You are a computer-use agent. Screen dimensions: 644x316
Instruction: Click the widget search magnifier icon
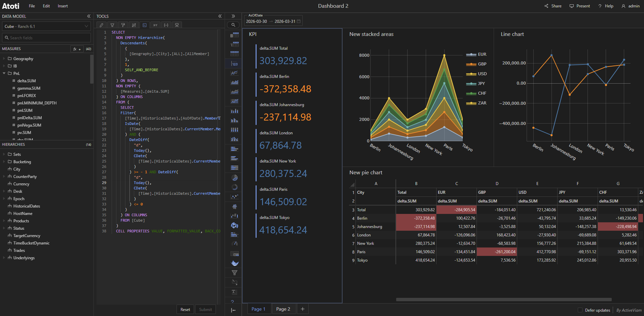click(233, 25)
